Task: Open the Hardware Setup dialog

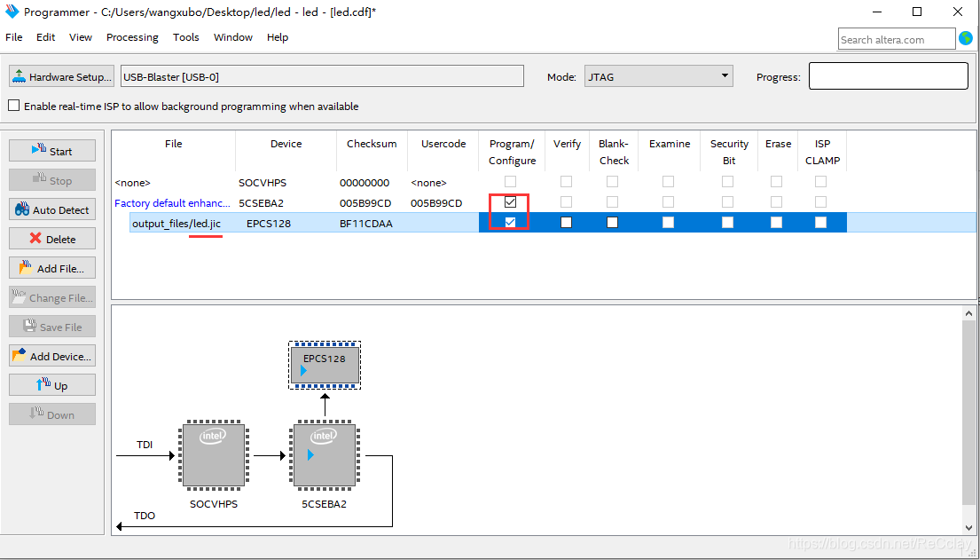Action: [x=61, y=77]
